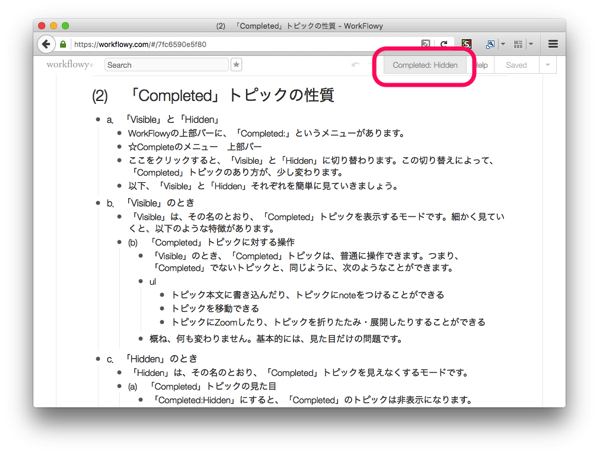Click text (a) 「Completed」トピックの見た目
Screen dimensions: 599x455
[202, 386]
